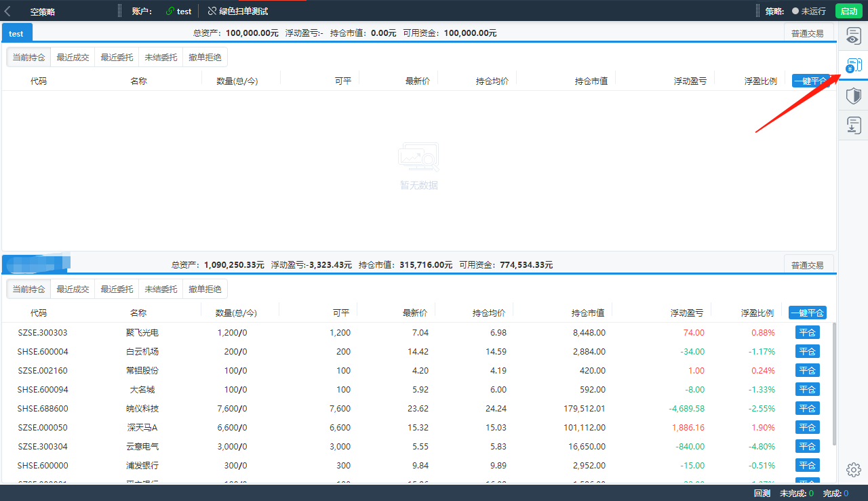Sort by 最新价 column in test table
The width and height of the screenshot is (868, 501).
[x=418, y=81]
